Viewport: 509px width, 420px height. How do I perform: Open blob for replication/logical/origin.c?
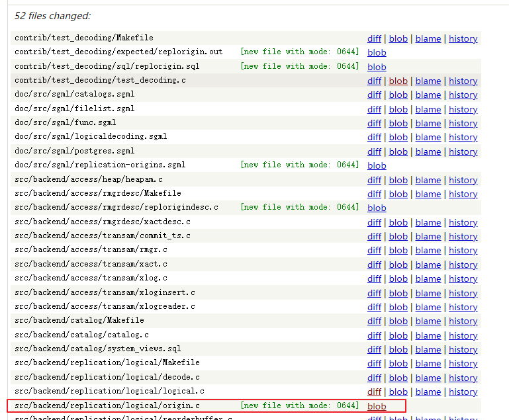tap(377, 406)
